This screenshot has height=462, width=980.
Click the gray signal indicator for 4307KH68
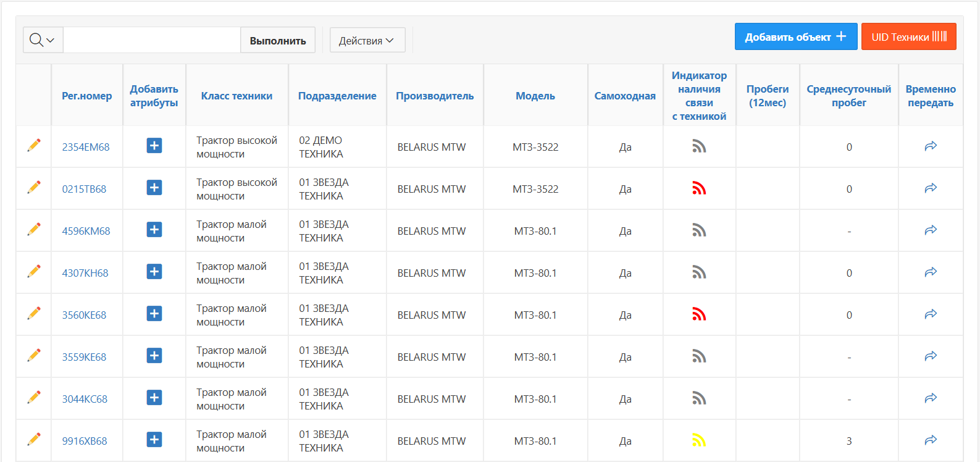click(699, 272)
